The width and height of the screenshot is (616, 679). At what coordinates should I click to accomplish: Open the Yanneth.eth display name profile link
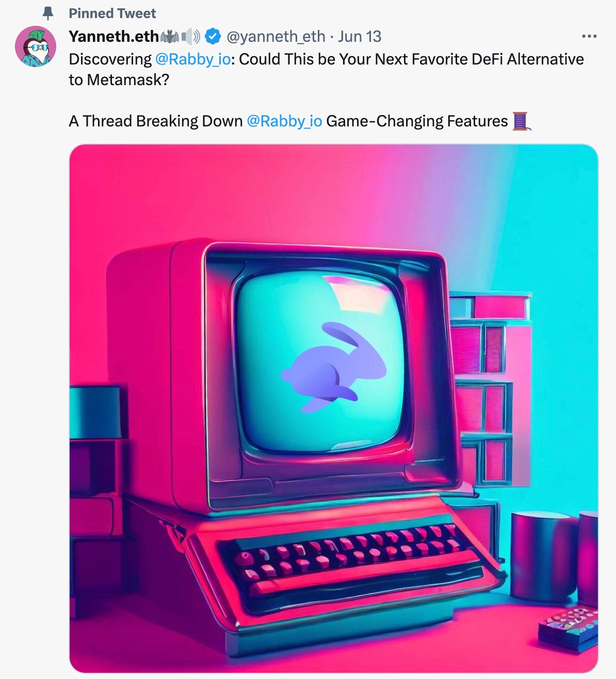114,37
